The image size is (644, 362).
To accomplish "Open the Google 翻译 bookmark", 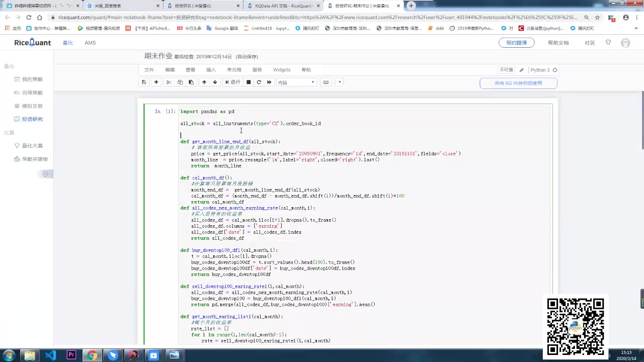I will [x=222, y=28].
